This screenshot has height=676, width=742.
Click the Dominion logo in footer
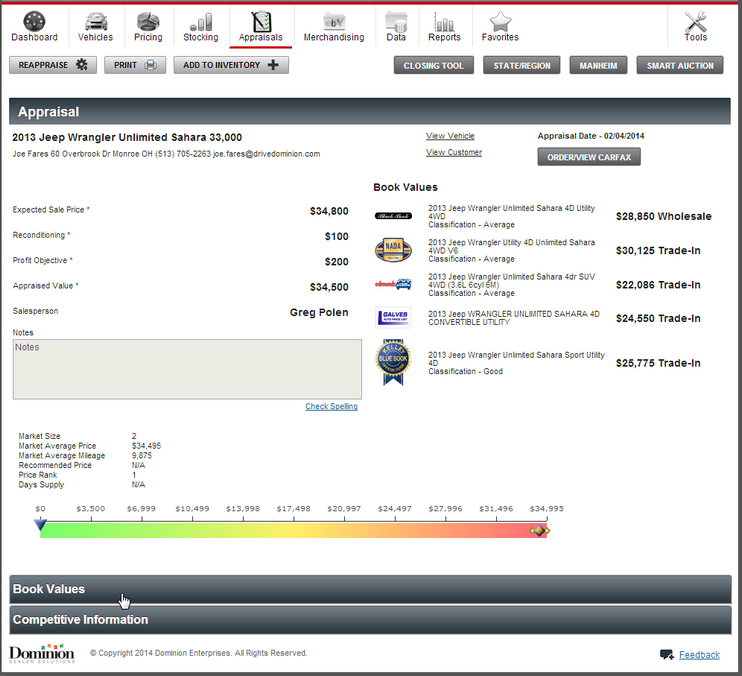[42, 653]
